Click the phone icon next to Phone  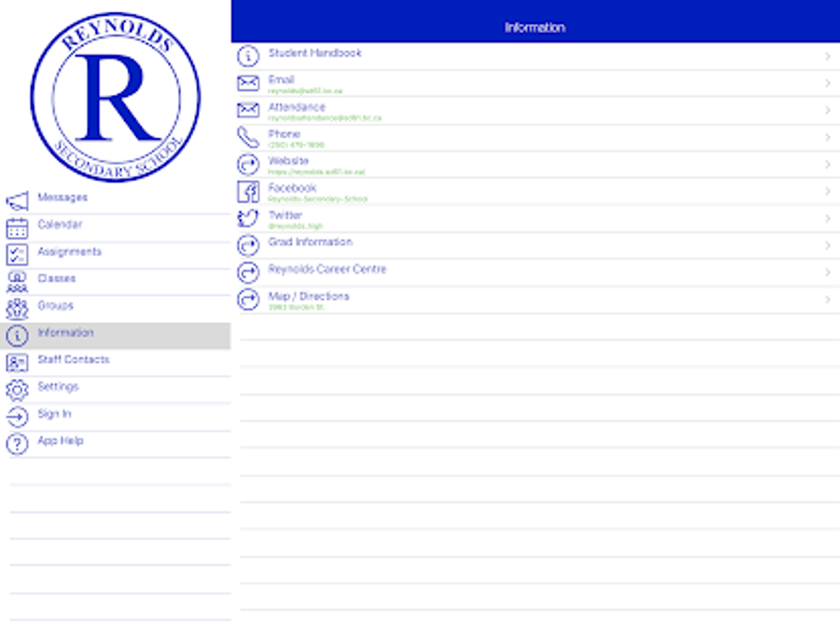(245, 137)
